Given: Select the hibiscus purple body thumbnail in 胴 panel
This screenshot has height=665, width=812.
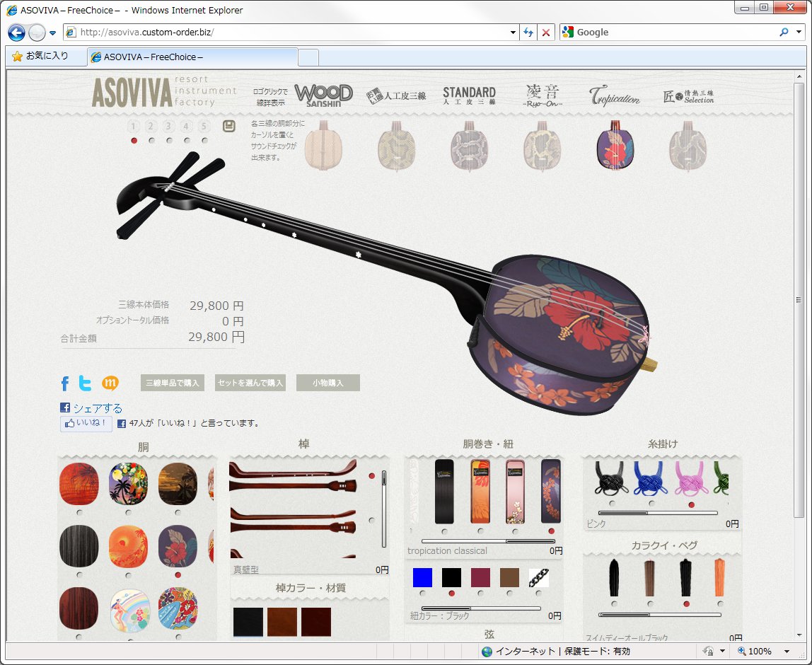Looking at the screenshot, I should coord(178,546).
